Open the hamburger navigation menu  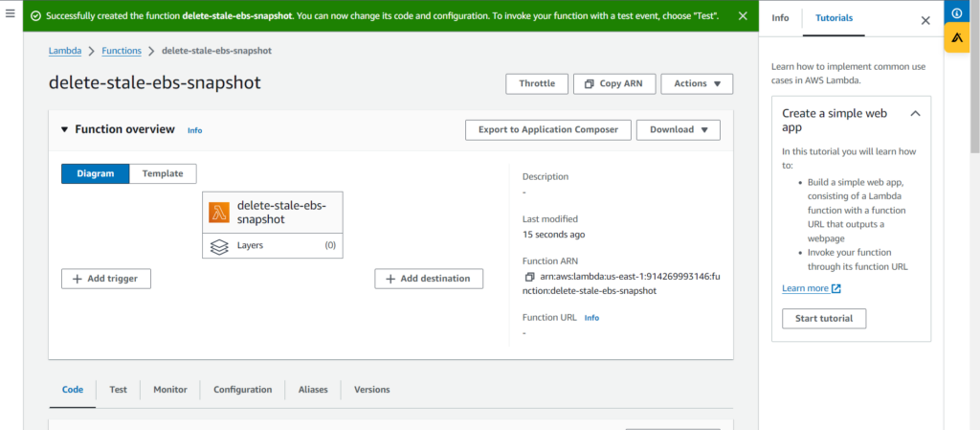(10, 15)
